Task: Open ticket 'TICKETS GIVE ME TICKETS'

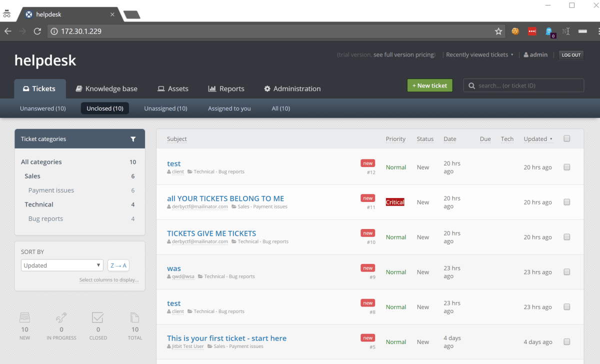Action: (211, 233)
